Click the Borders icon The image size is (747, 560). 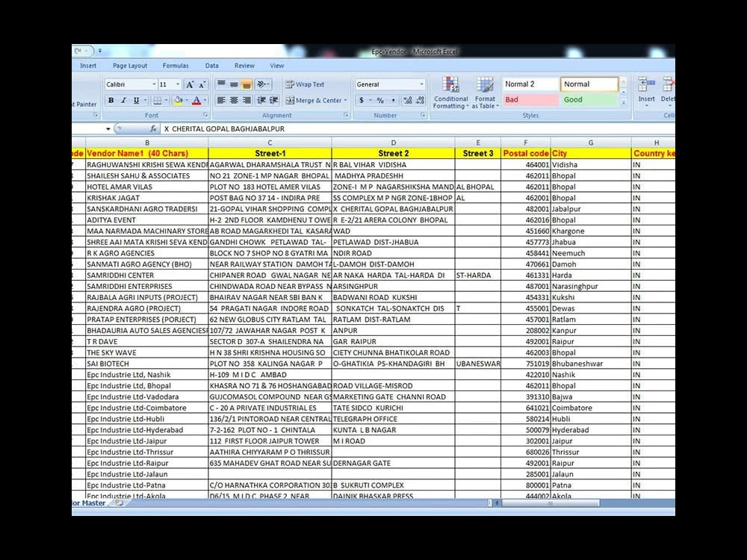click(157, 101)
